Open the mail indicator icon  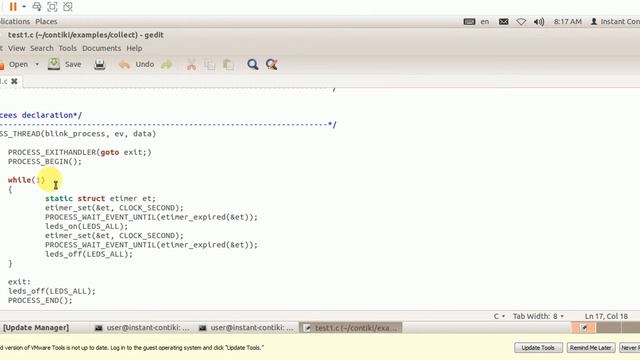[504, 22]
